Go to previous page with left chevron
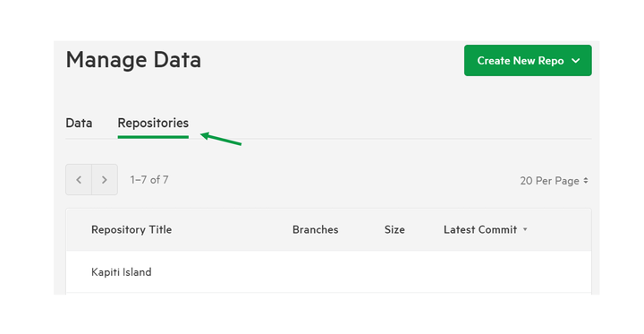644x334 pixels. [79, 180]
